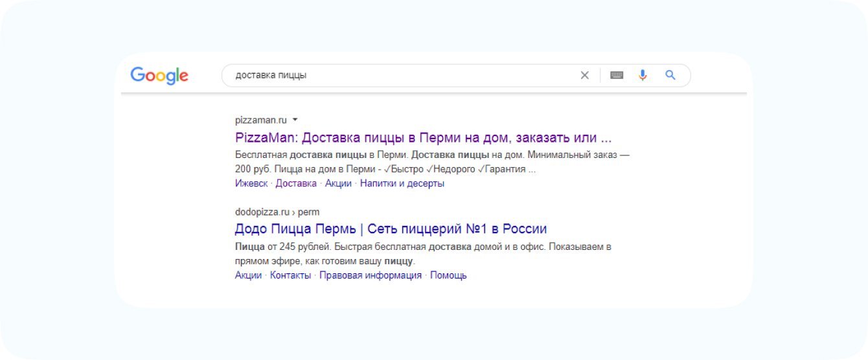
Task: Open the Контакты sitelink
Action: click(290, 275)
